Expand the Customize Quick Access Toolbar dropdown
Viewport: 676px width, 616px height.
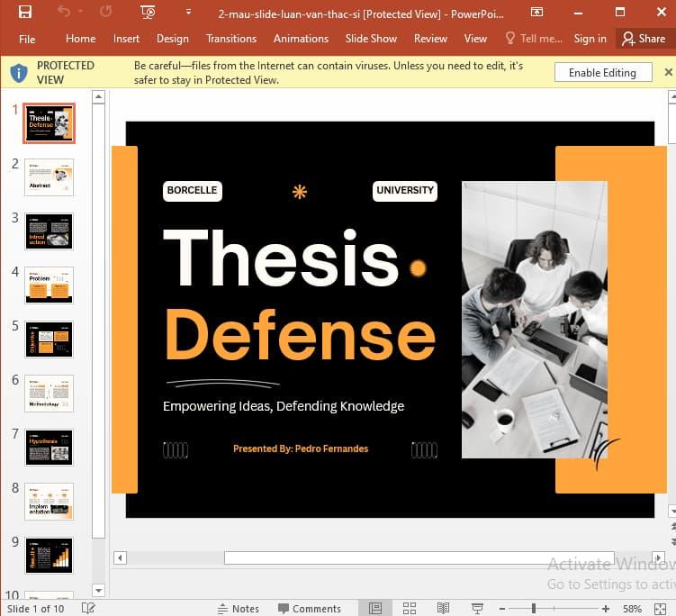(x=188, y=13)
